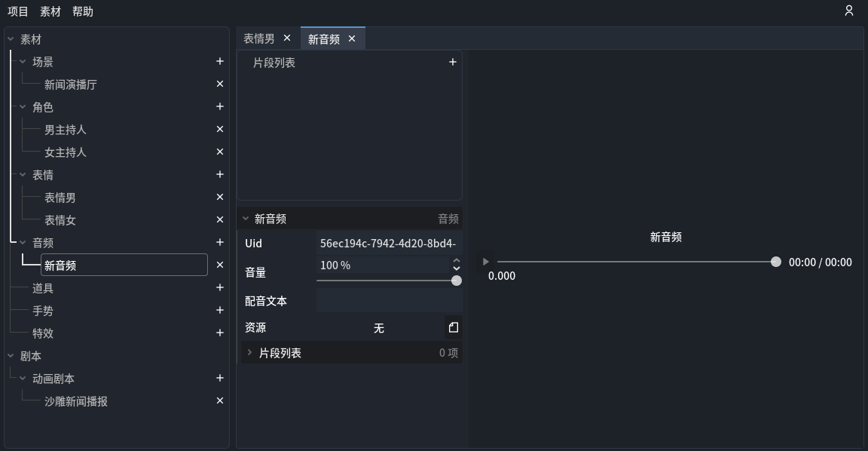
Task: Add a new scene under 场景
Action: click(219, 61)
